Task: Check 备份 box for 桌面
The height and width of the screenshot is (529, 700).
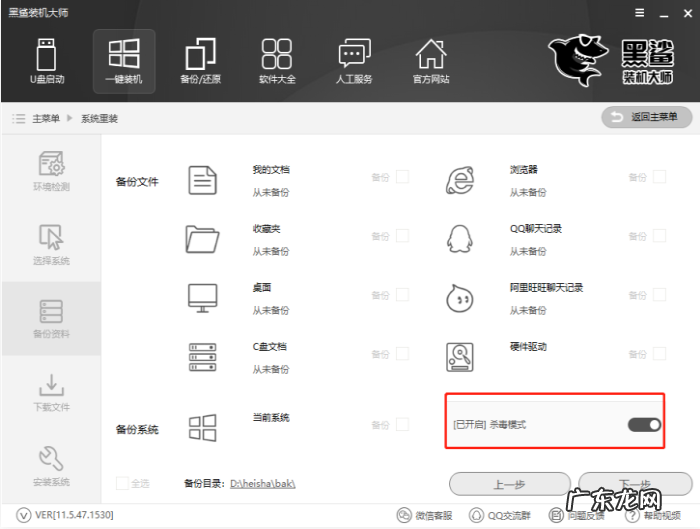Action: click(402, 295)
